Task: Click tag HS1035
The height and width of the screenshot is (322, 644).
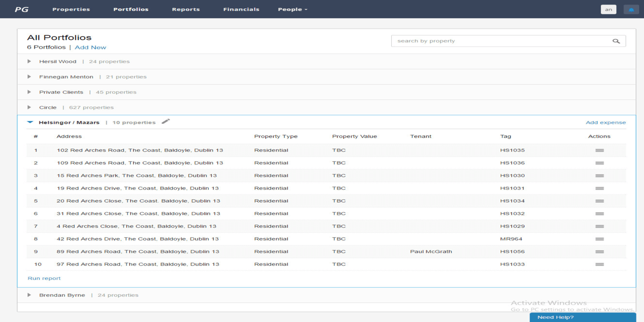Action: [x=513, y=150]
